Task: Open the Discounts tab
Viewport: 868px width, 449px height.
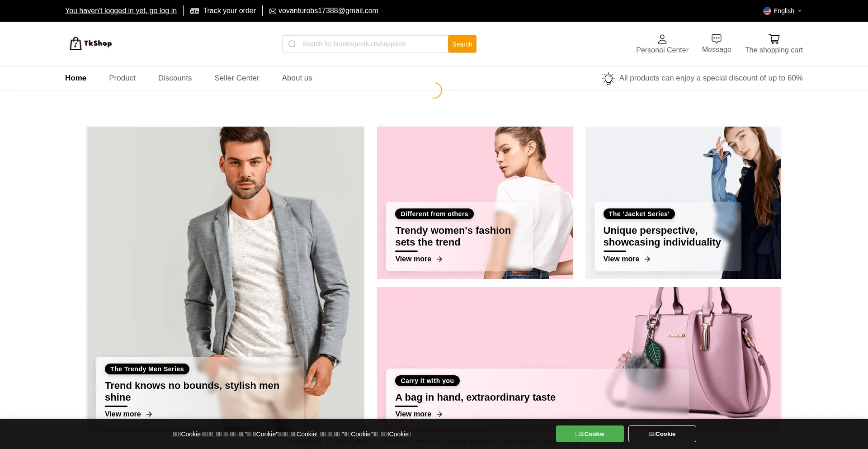Action: (175, 78)
